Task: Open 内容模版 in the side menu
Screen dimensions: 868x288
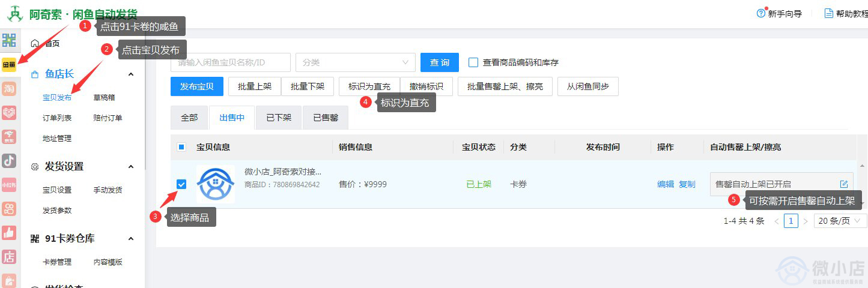Action: tap(108, 262)
